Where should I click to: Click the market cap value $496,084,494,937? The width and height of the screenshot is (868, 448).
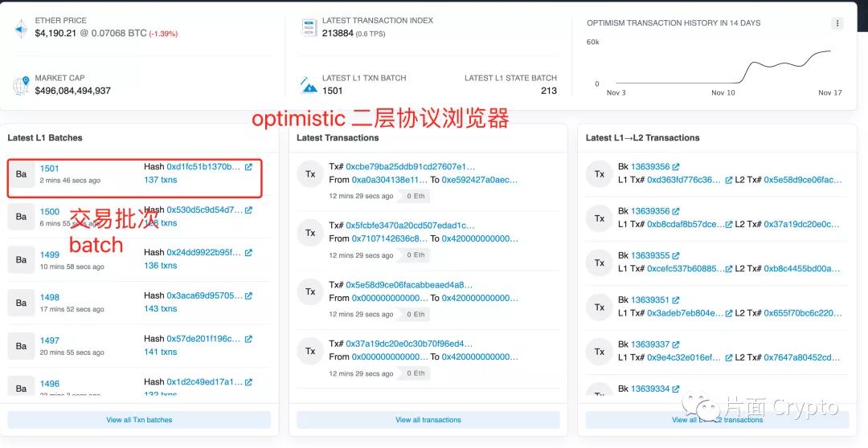[x=73, y=91]
